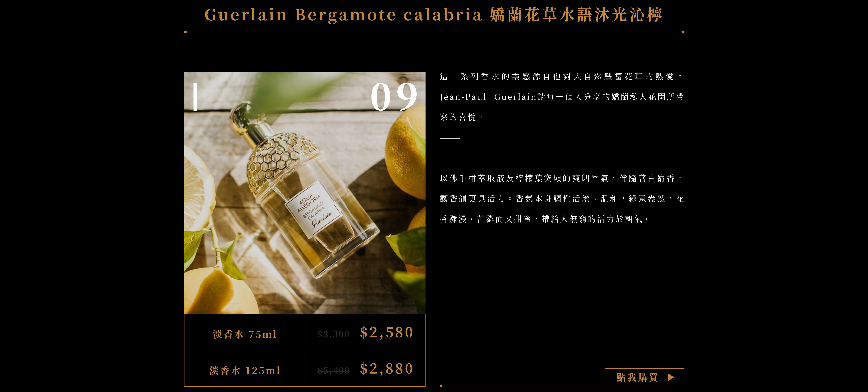Click the Guerlain Bergamote calabria heading title
Image resolution: width=868 pixels, height=392 pixels.
click(434, 15)
